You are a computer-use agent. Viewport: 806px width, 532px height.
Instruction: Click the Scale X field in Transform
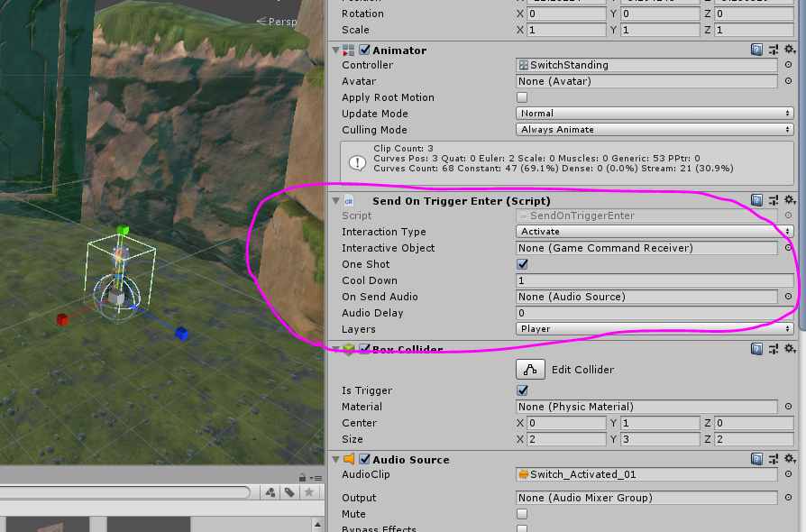pyautogui.click(x=566, y=30)
